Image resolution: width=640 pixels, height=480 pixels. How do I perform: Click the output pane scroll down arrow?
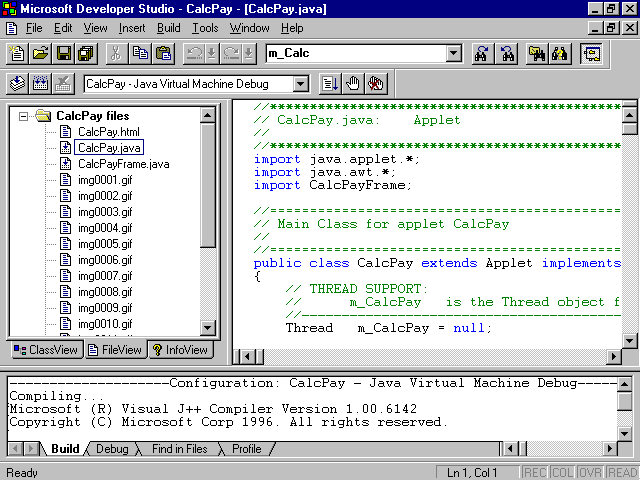[x=624, y=433]
